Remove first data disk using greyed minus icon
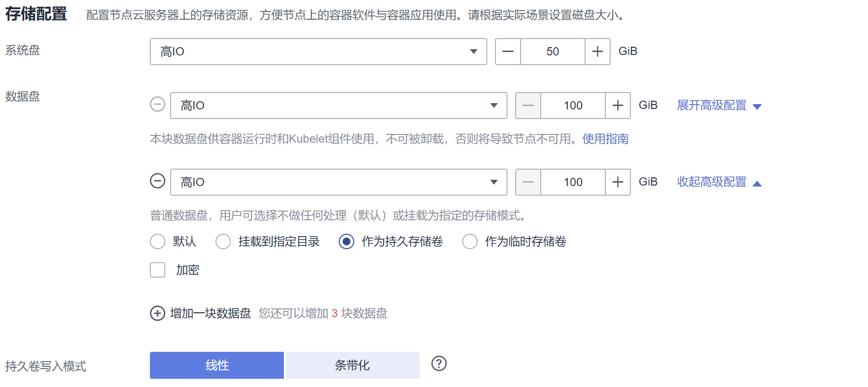This screenshot has width=868, height=387. tap(158, 104)
